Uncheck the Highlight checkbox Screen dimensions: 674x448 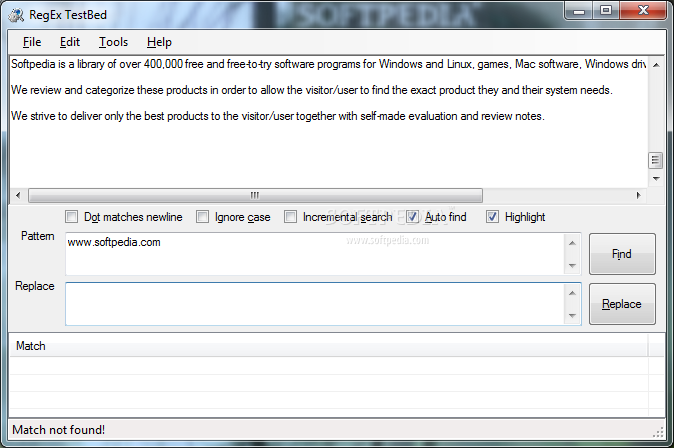click(x=493, y=217)
